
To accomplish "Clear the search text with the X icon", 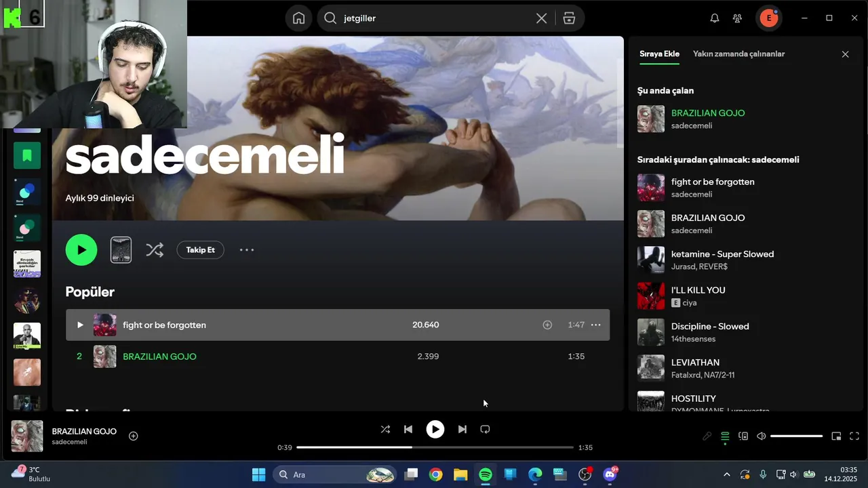I will (x=541, y=18).
